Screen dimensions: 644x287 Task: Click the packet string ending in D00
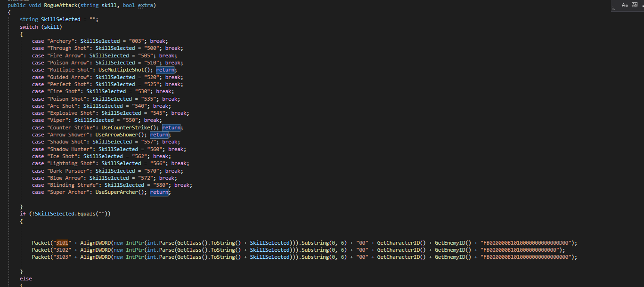(x=527, y=243)
